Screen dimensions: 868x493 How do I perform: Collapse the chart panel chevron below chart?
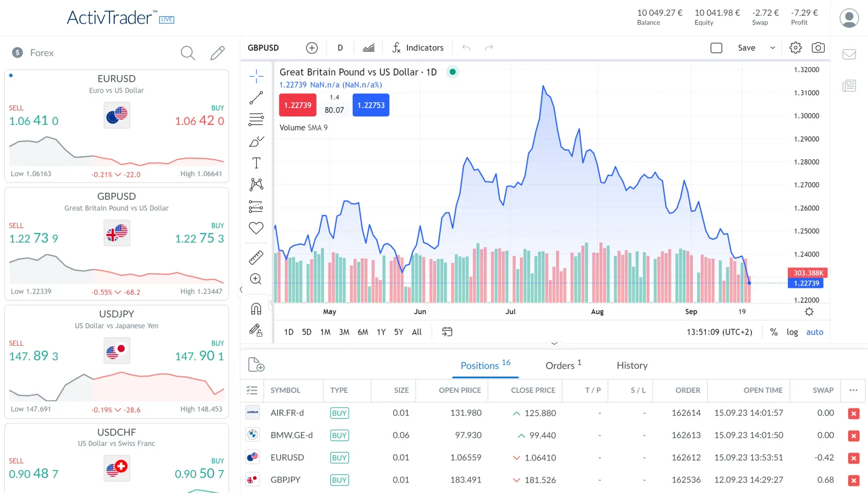pyautogui.click(x=554, y=344)
